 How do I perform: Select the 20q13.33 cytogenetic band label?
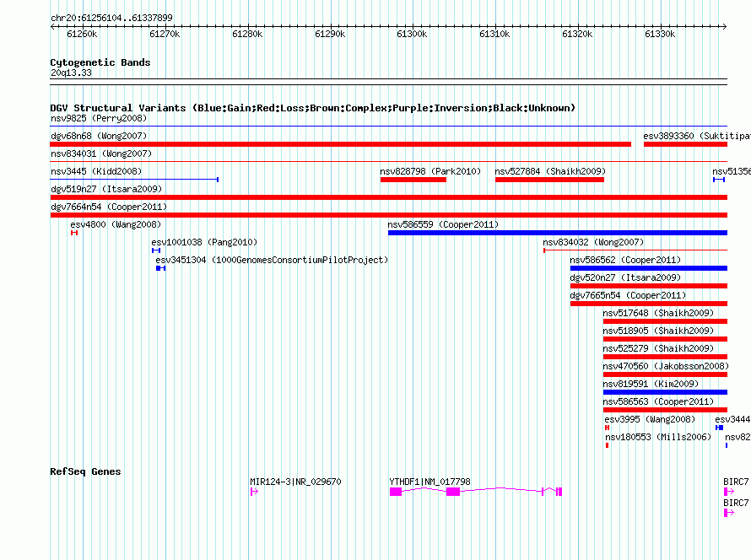[71, 73]
